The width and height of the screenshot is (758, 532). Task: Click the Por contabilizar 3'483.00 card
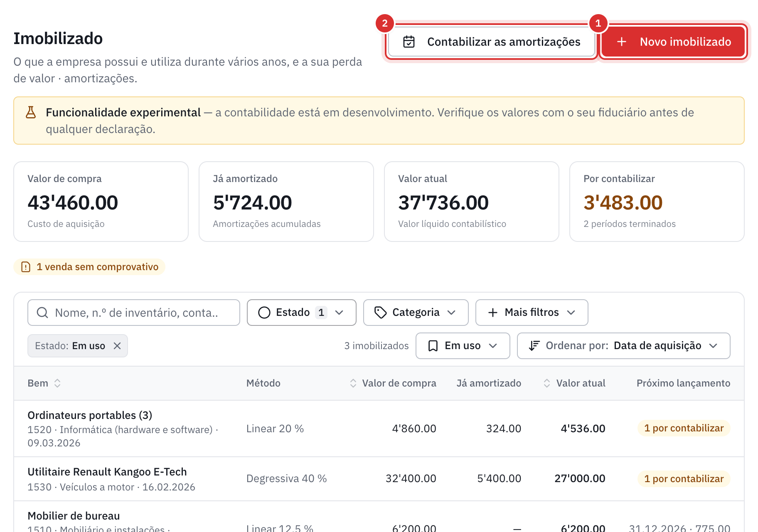click(657, 202)
